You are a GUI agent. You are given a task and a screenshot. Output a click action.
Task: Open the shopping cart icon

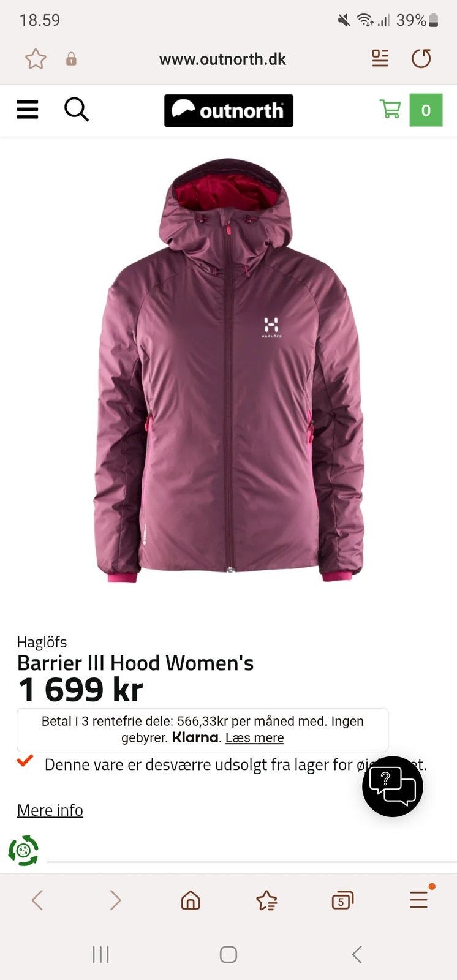click(390, 110)
